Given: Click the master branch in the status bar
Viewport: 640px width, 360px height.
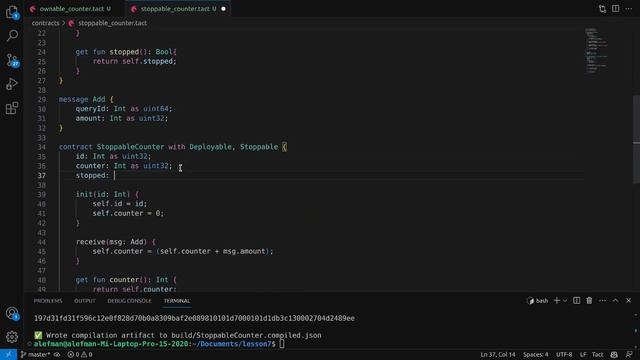Looking at the screenshot, I should pos(36,355).
